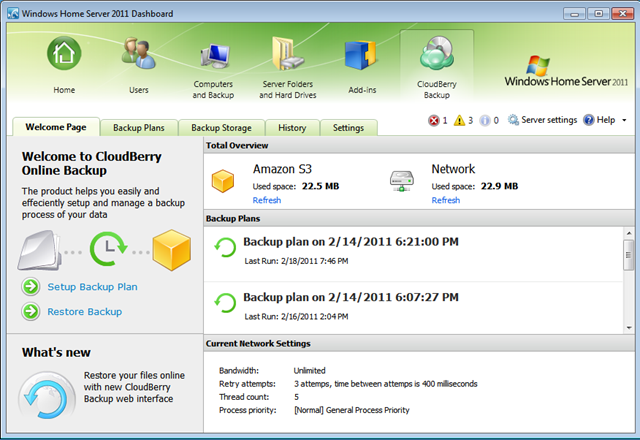Click the yellow warning alerts icon
Viewport: 640px width, 440px height.
coord(459,120)
